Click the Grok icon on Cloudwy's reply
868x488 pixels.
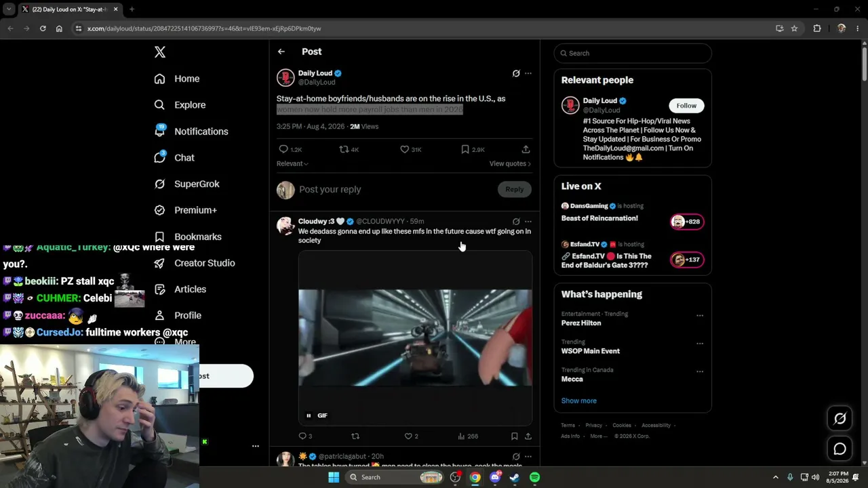[516, 221]
